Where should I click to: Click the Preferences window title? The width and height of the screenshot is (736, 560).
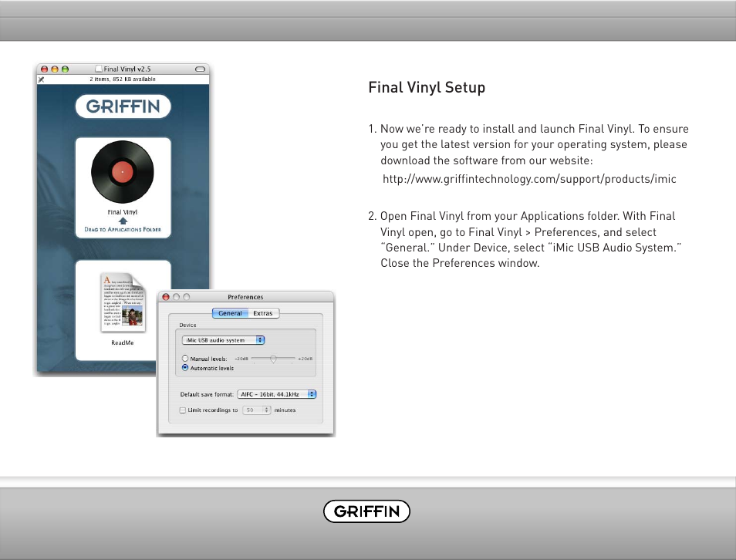coord(245,297)
